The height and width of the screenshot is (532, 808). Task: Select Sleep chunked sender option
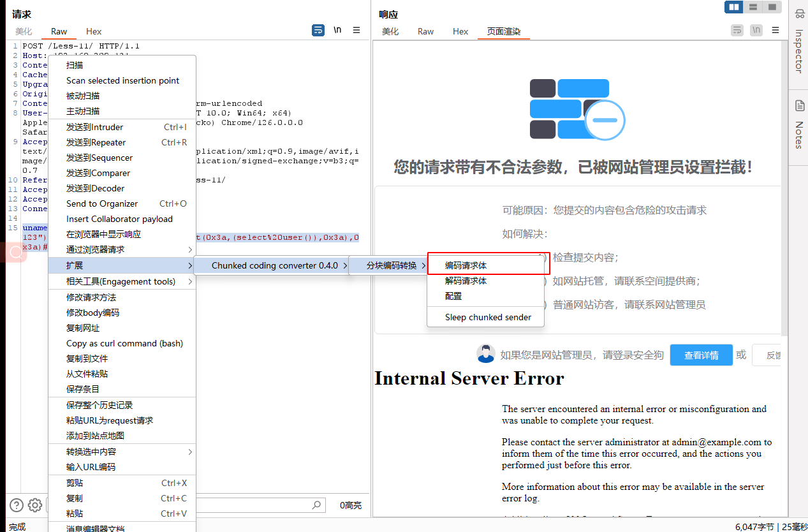pos(488,317)
